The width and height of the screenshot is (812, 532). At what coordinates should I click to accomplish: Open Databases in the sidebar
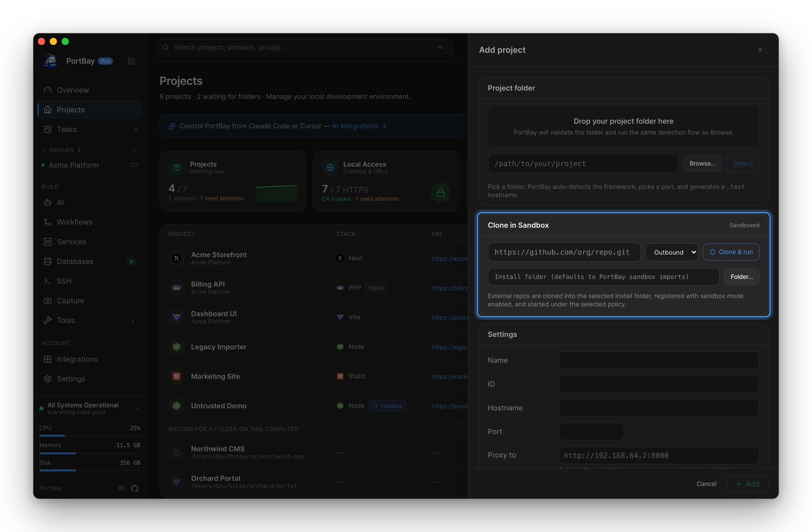click(x=90, y=262)
